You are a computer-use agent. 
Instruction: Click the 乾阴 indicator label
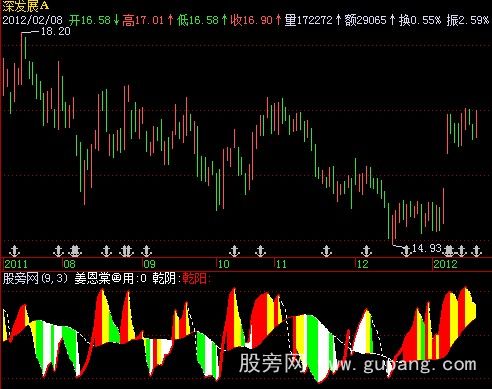pos(165,278)
